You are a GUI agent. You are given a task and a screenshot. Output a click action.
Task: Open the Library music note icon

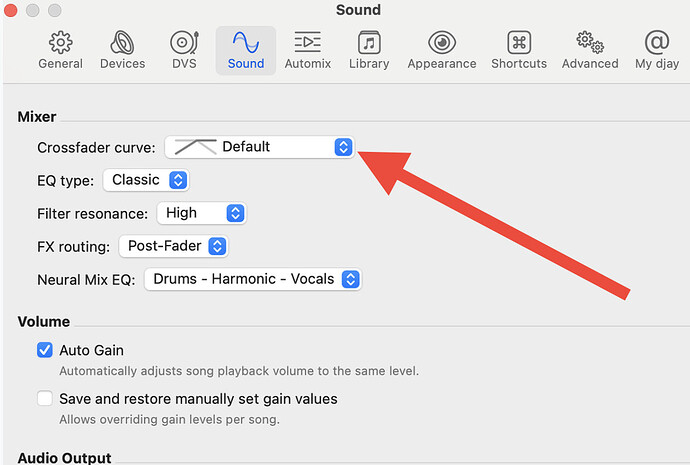[369, 42]
